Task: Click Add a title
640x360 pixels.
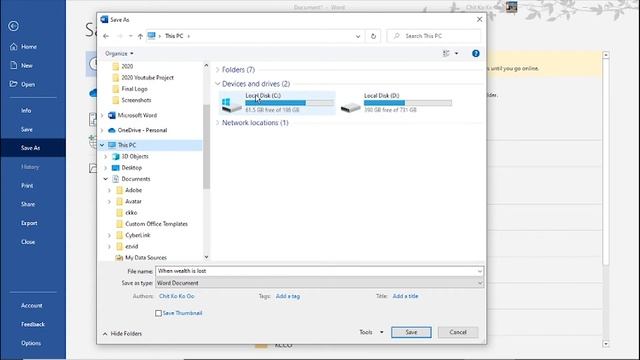Action: 405,296
